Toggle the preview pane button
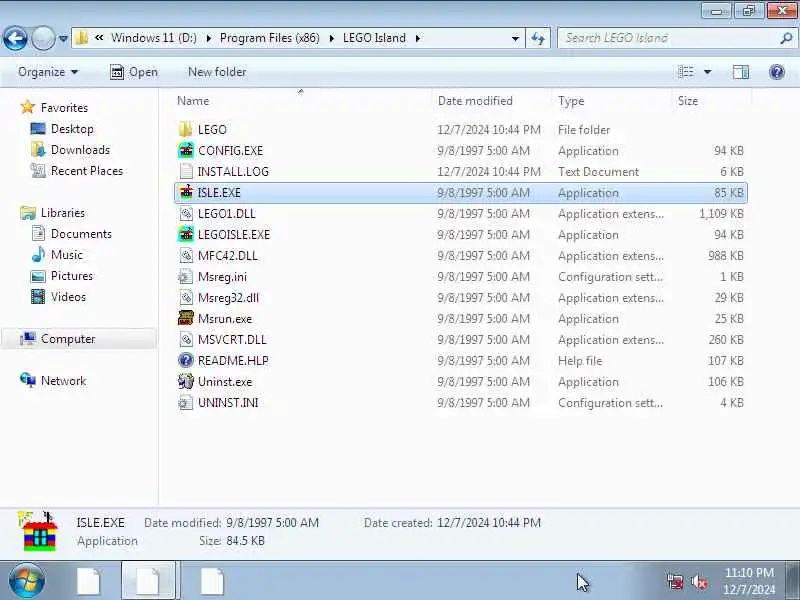This screenshot has width=800, height=600. 741,72
